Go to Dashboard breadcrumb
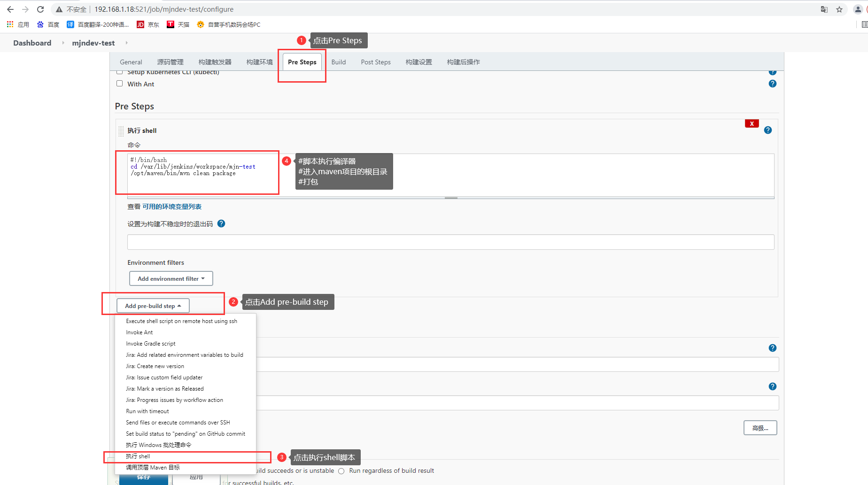The height and width of the screenshot is (485, 868). point(32,43)
